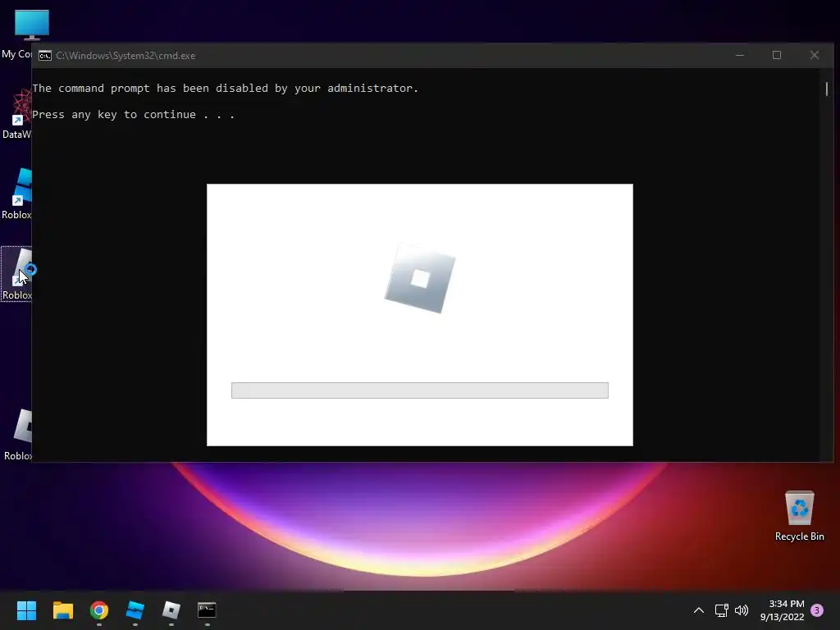Image resolution: width=840 pixels, height=630 pixels.
Task: Open Roblox Studio blue taskbar icon
Action: point(135,610)
